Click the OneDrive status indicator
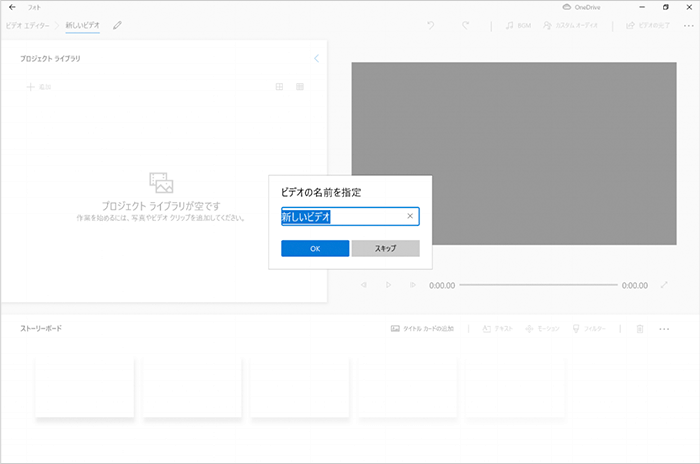 click(x=581, y=7)
